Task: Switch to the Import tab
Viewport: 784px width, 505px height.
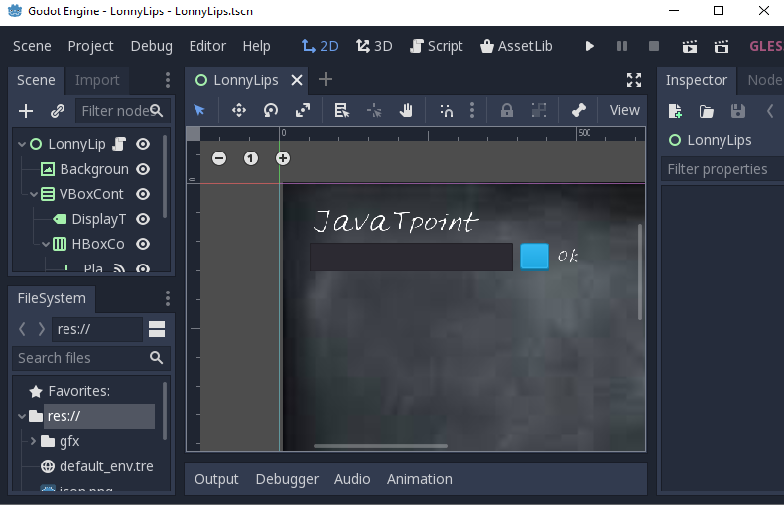Action: [x=97, y=80]
